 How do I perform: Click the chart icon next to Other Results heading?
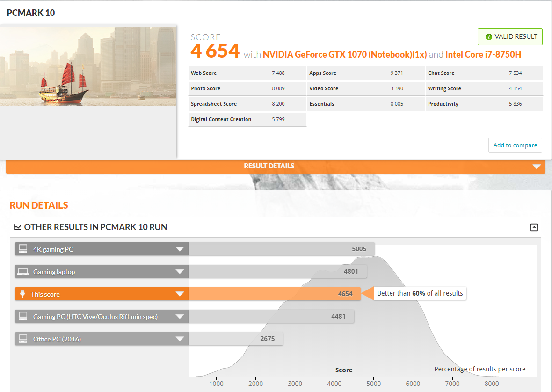[17, 227]
